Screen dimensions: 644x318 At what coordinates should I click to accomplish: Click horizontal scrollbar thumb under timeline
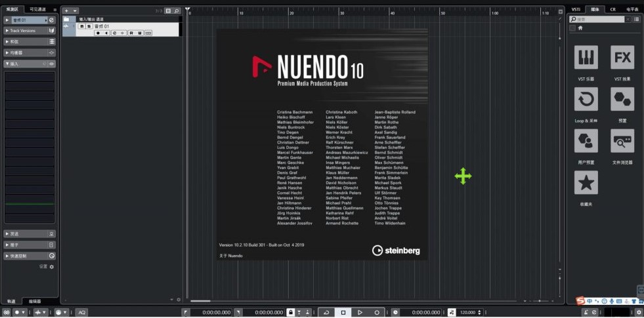(x=200, y=301)
